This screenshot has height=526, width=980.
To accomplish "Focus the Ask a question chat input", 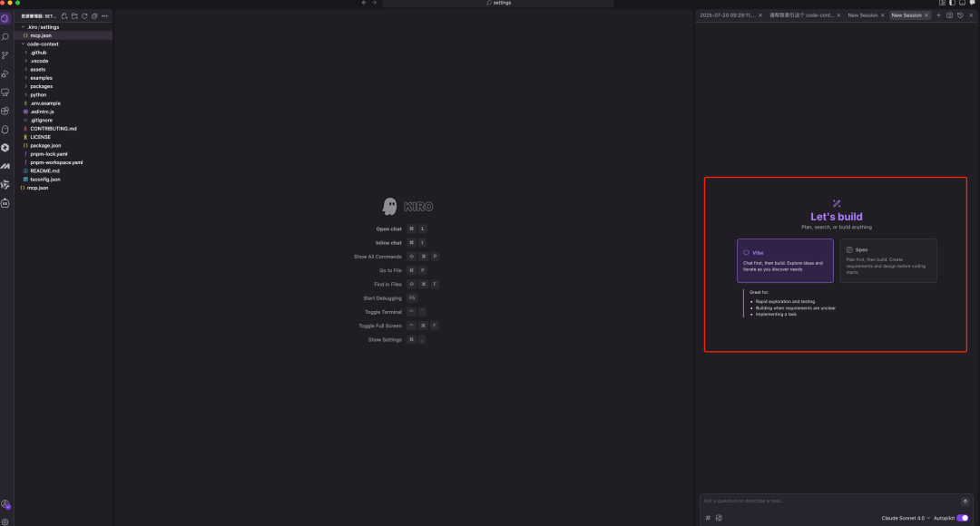I will pos(830,501).
